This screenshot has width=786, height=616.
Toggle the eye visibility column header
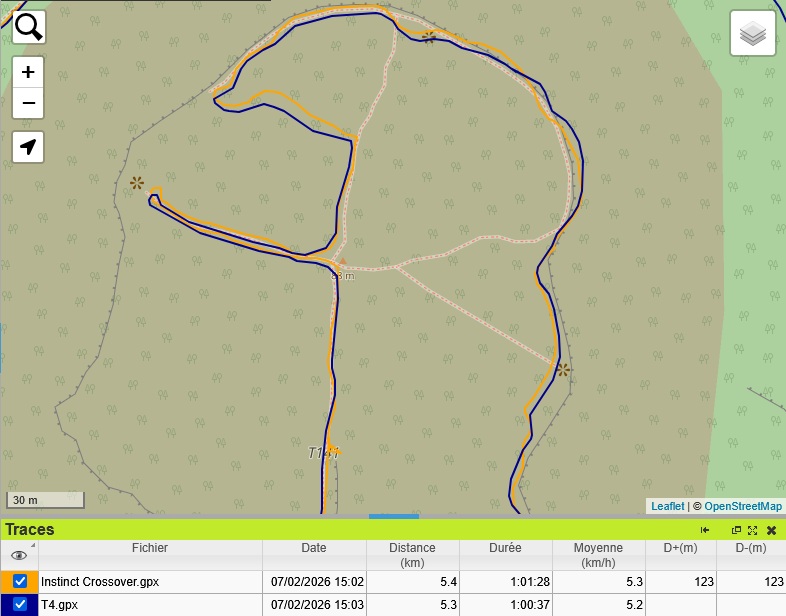pos(19,555)
